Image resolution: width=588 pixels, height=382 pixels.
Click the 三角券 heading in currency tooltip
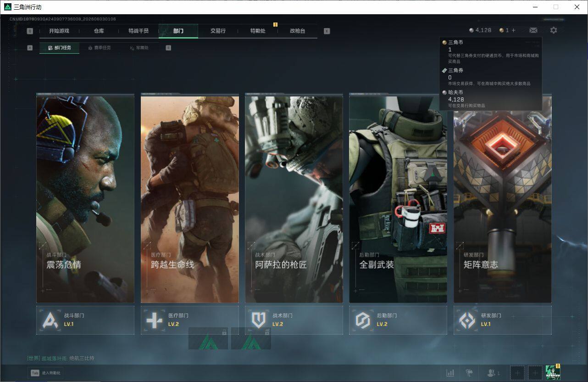pyautogui.click(x=455, y=71)
